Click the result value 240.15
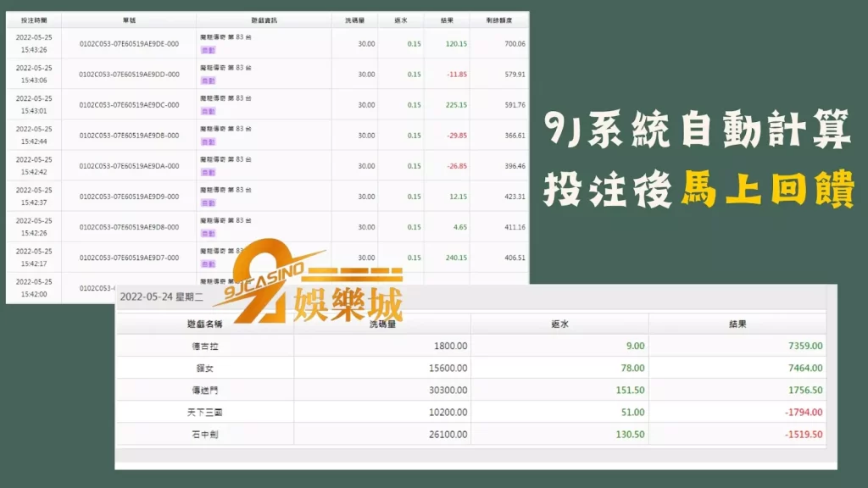 pyautogui.click(x=456, y=258)
